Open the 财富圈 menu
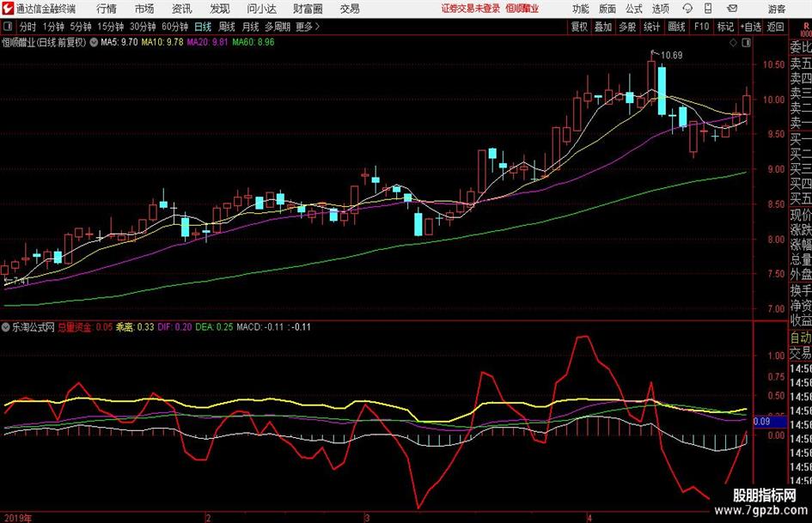The image size is (812, 523). (x=308, y=9)
